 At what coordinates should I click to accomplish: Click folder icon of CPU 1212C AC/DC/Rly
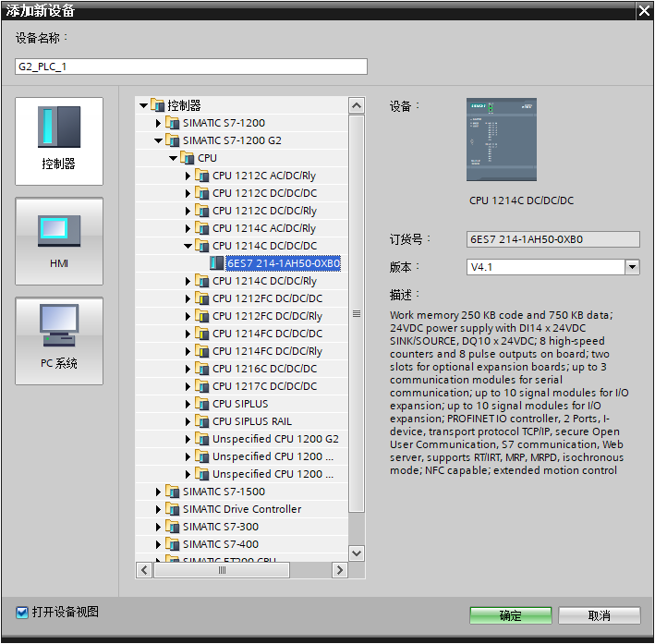[202, 176]
